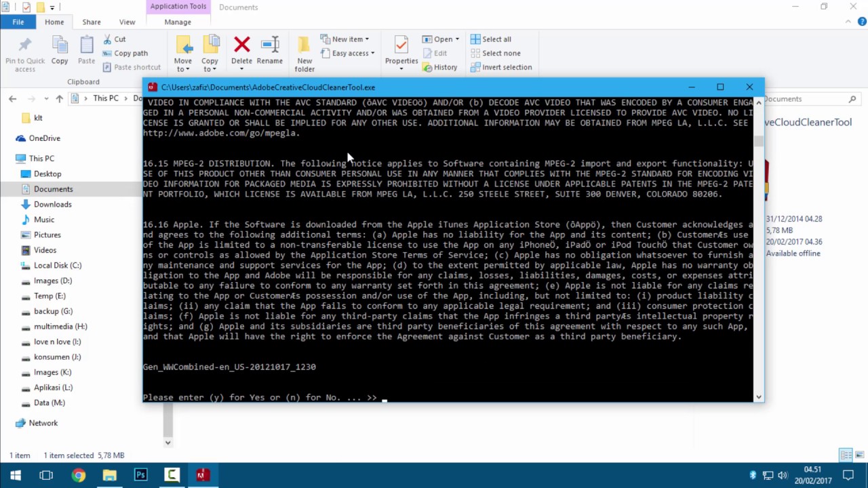
Task: Click the Copy icon in Clipboard group
Action: tap(60, 46)
